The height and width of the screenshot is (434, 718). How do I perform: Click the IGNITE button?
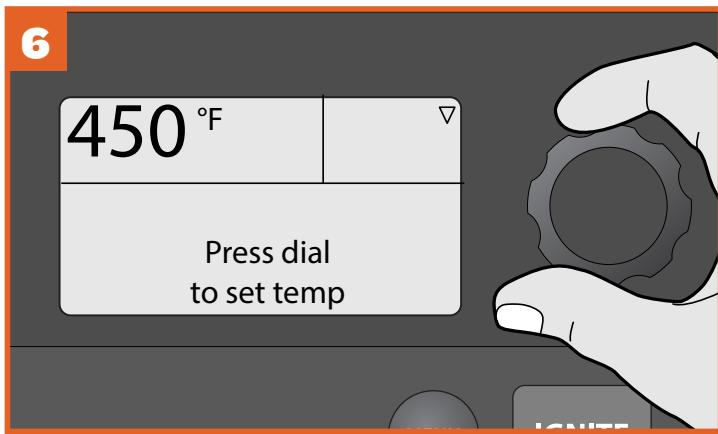point(582,409)
